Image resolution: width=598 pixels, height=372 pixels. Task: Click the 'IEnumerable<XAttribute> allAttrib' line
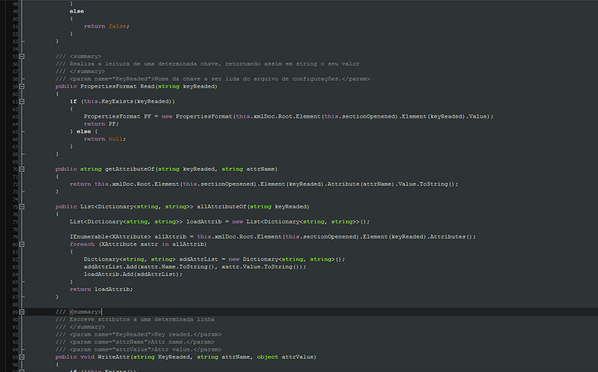272,237
